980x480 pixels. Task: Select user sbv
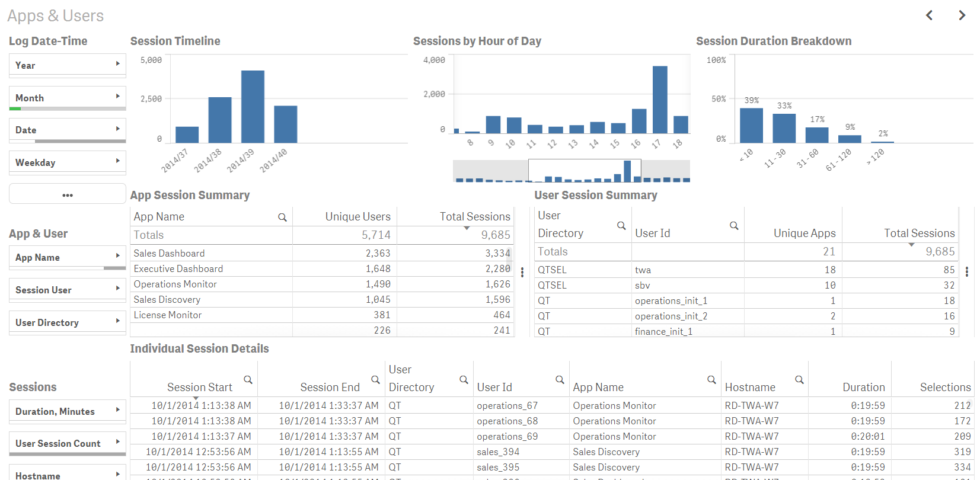(642, 285)
